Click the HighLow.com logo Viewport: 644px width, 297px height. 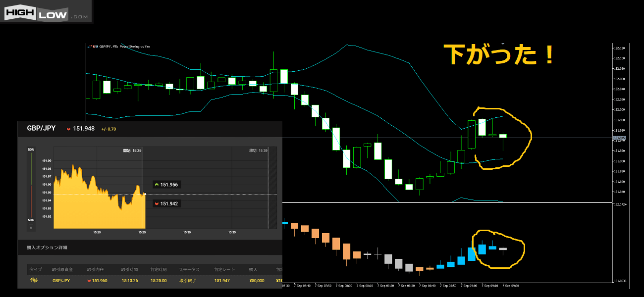(46, 12)
